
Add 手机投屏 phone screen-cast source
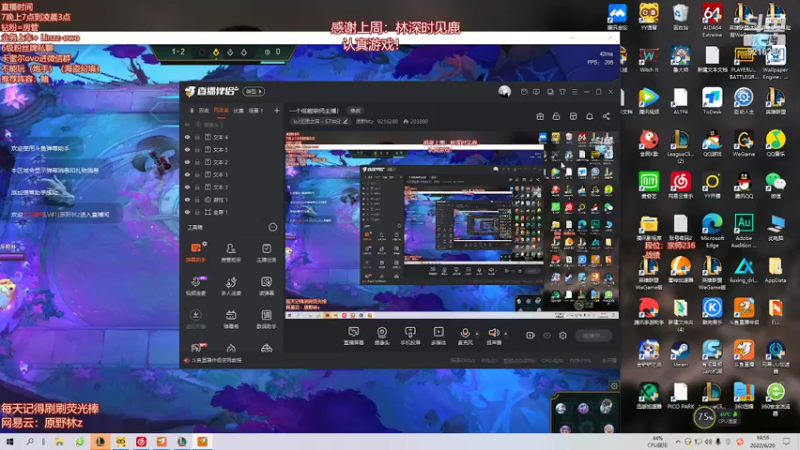coord(410,336)
